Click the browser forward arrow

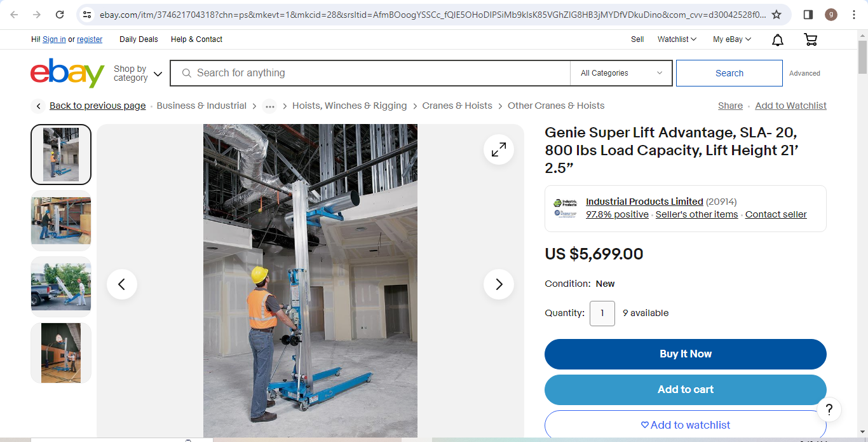(x=37, y=15)
